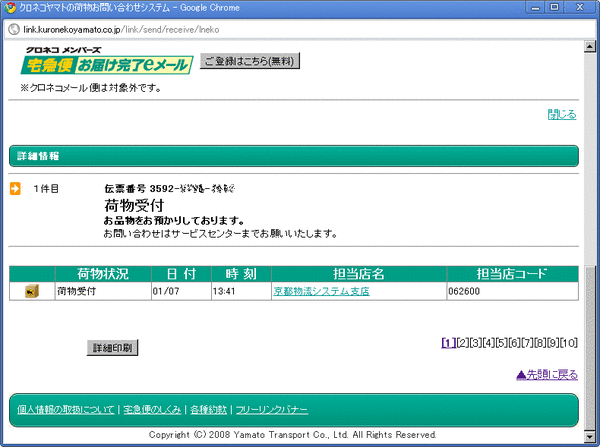Go to page [3]
Image resolution: width=600 pixels, height=447 pixels.
tap(476, 343)
